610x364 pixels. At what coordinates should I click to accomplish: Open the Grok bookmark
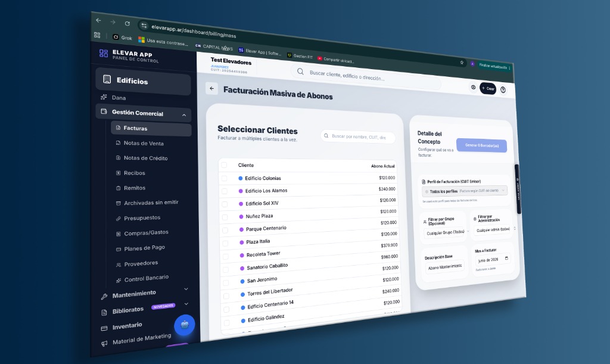tap(123, 38)
